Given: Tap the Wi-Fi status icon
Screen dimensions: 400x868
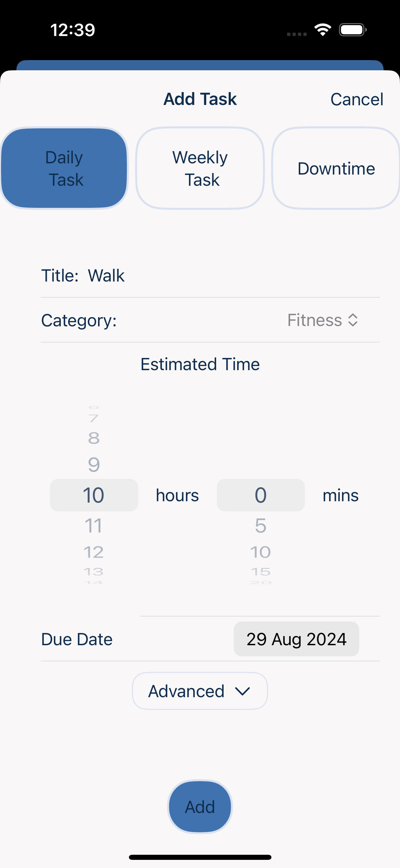Looking at the screenshot, I should tap(323, 30).
